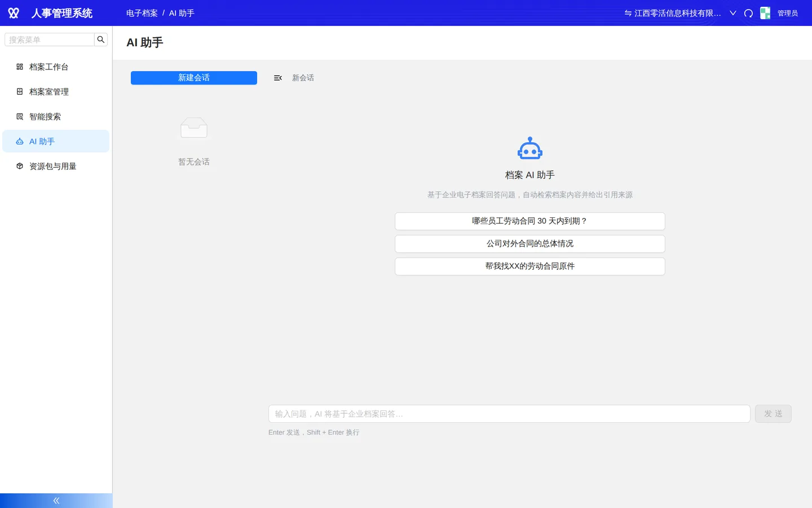Click suggestion 帮我找XX的劳动合同原件

[530, 266]
